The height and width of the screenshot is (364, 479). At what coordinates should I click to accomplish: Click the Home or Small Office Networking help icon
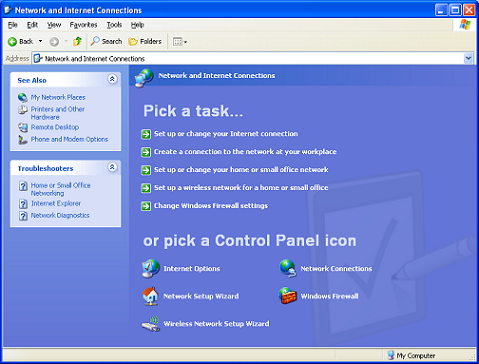point(23,186)
